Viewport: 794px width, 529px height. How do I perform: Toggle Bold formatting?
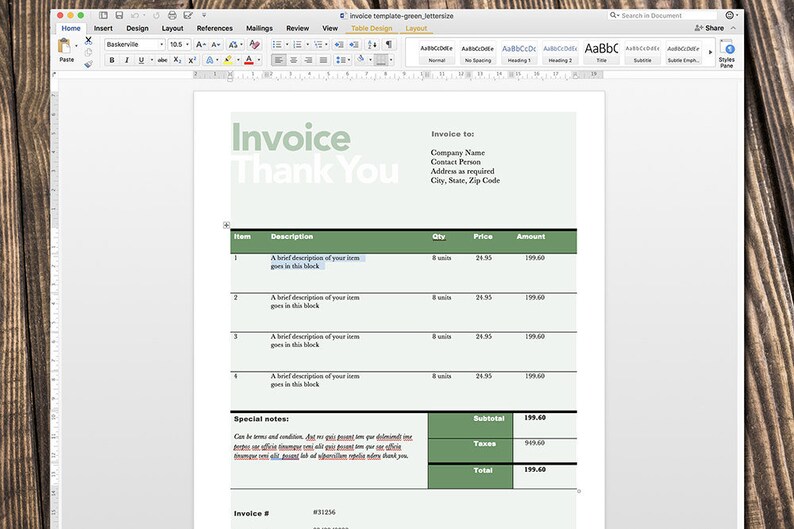(x=112, y=60)
